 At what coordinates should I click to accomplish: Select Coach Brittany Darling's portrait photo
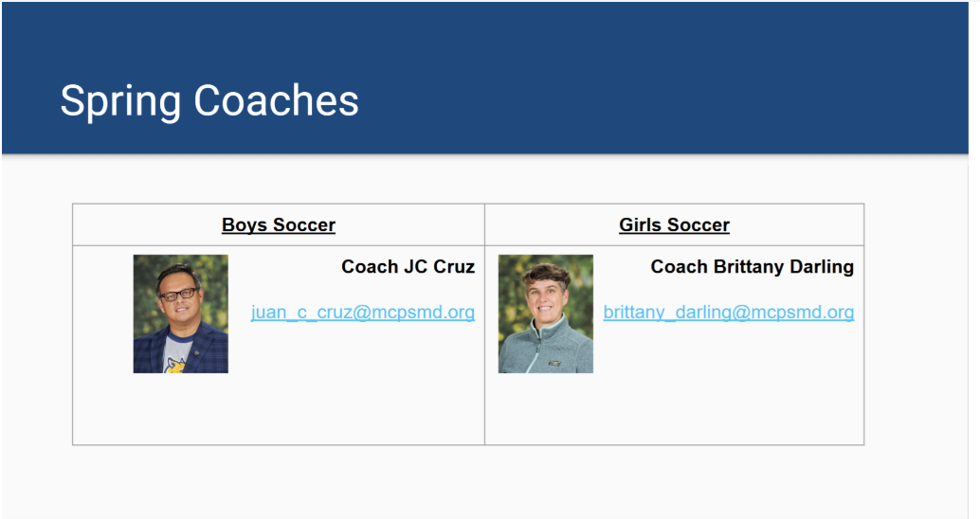[x=546, y=313]
